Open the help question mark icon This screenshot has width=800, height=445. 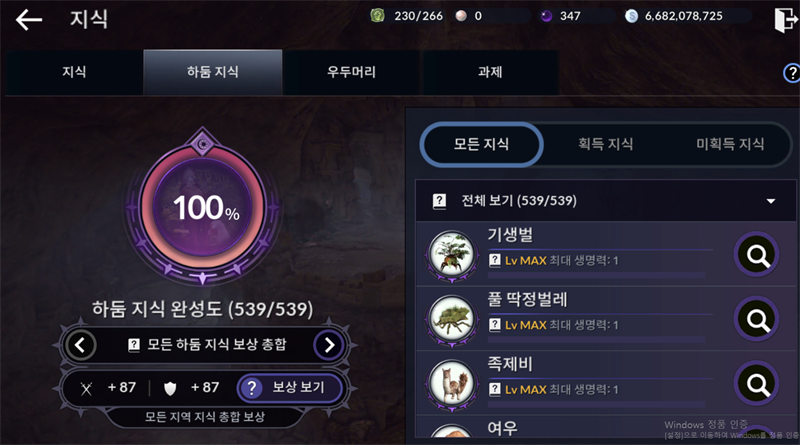click(791, 73)
